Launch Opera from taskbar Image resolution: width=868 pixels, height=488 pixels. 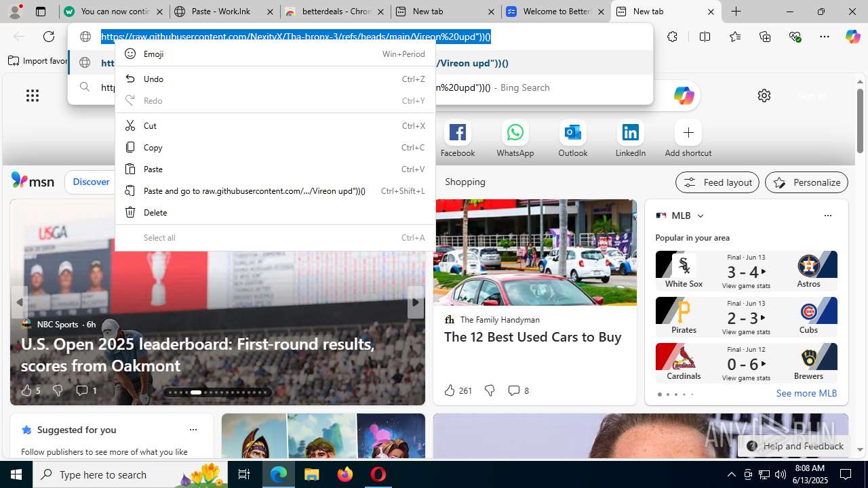pyautogui.click(x=378, y=474)
